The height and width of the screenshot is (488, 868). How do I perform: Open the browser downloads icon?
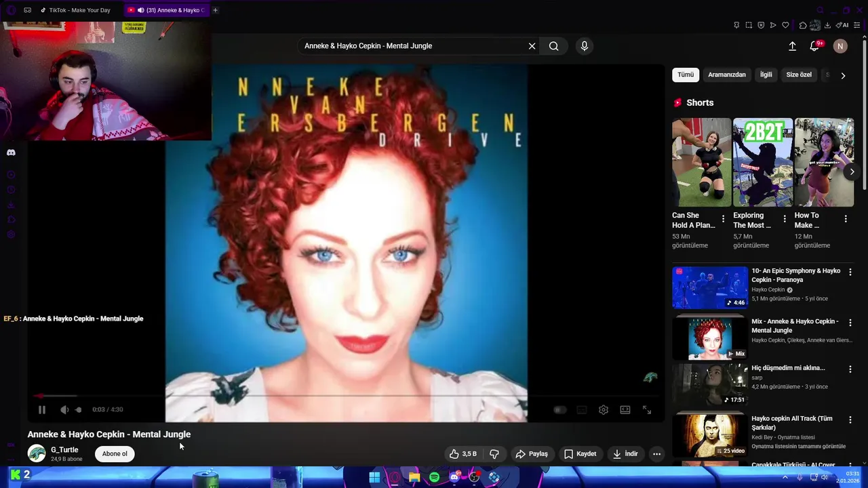point(827,25)
